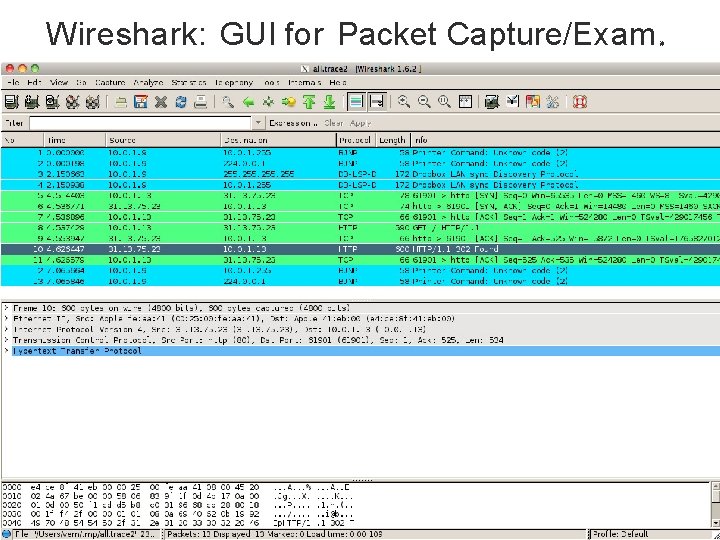Edit display filters toolbar icon
The height and width of the screenshot is (540, 720).
[x=512, y=101]
